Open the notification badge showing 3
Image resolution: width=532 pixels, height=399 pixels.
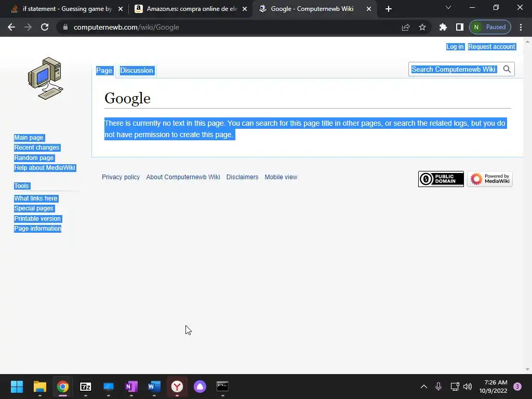517,387
